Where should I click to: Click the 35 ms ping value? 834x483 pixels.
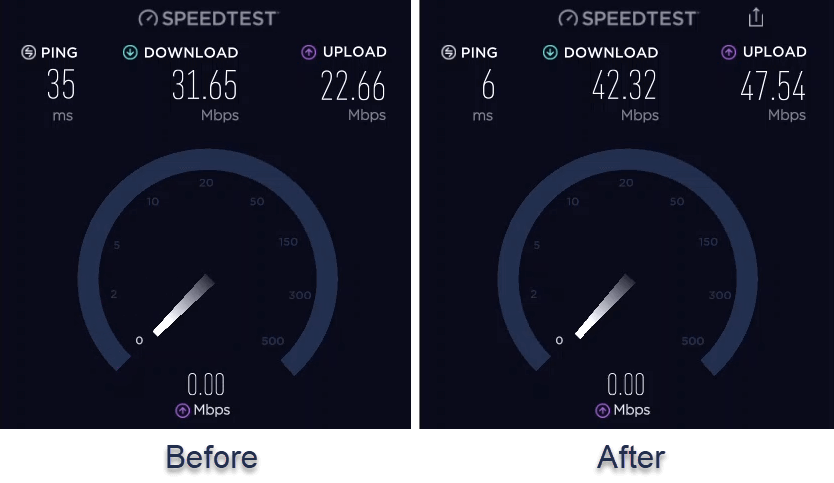[x=61, y=85]
